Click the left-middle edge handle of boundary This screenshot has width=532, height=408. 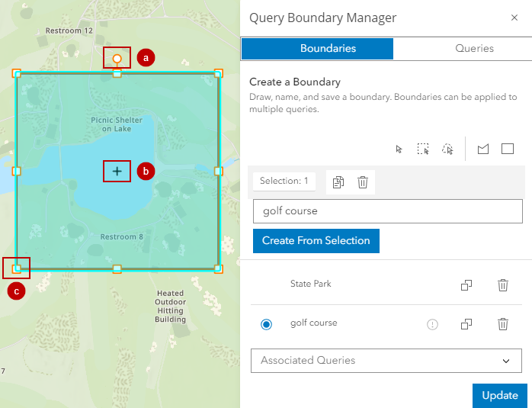point(16,171)
